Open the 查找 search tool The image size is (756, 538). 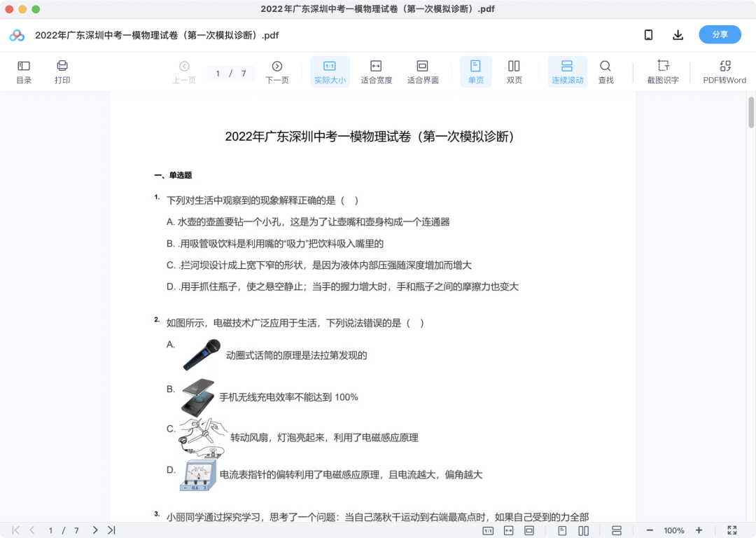pos(605,72)
